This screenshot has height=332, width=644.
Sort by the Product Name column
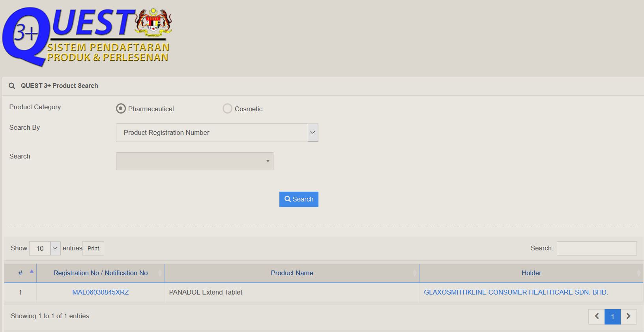tap(292, 273)
